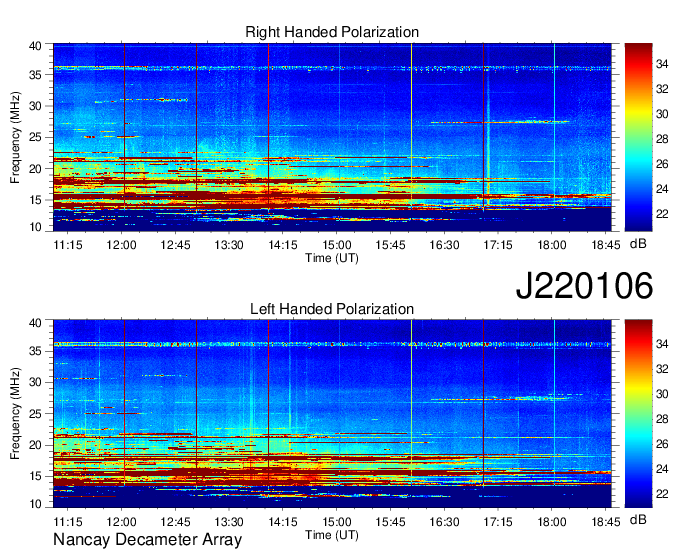Click the 20 MHz tick of Left Handed plot

[x=35, y=445]
